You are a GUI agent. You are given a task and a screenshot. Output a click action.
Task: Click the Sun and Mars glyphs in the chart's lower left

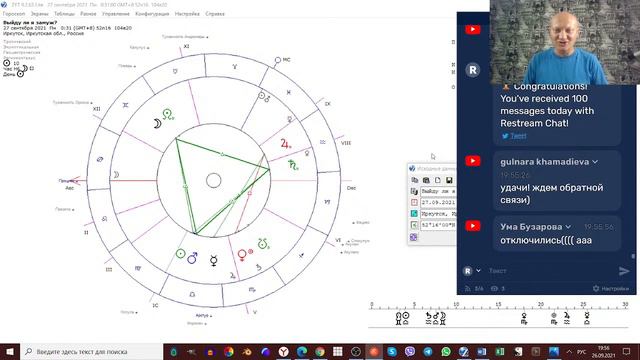click(x=187, y=256)
